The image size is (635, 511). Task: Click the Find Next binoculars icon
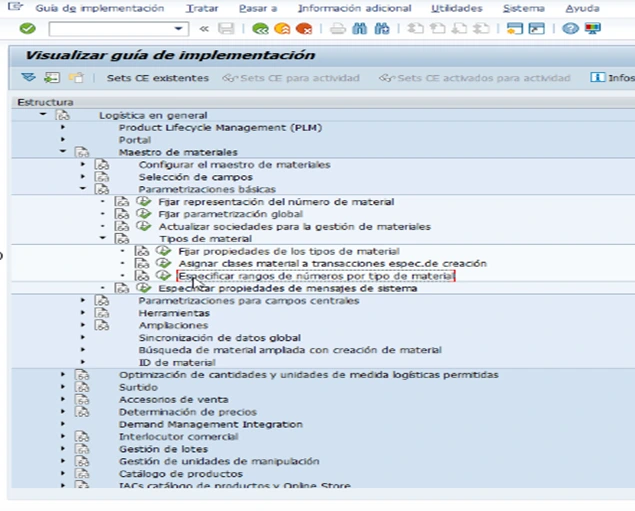coord(382,29)
